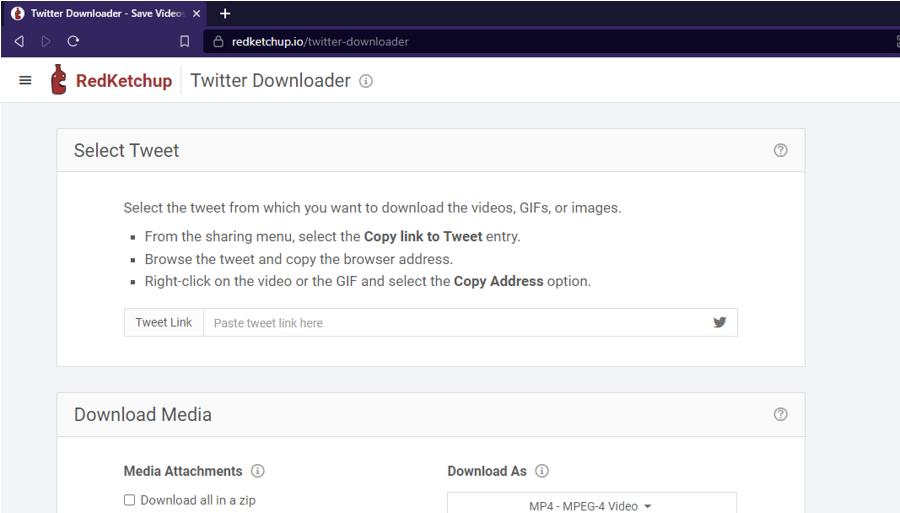Bookmark this page with the bookmark icon

click(x=184, y=41)
